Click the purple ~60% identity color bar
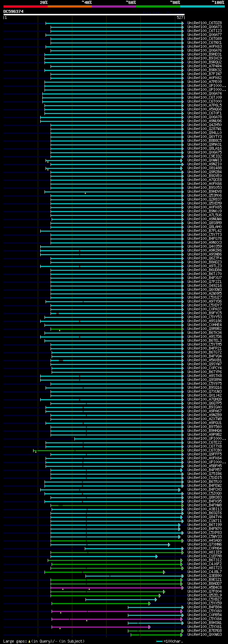Image resolution: width=228 pixels, height=644 pixels. point(114,6)
